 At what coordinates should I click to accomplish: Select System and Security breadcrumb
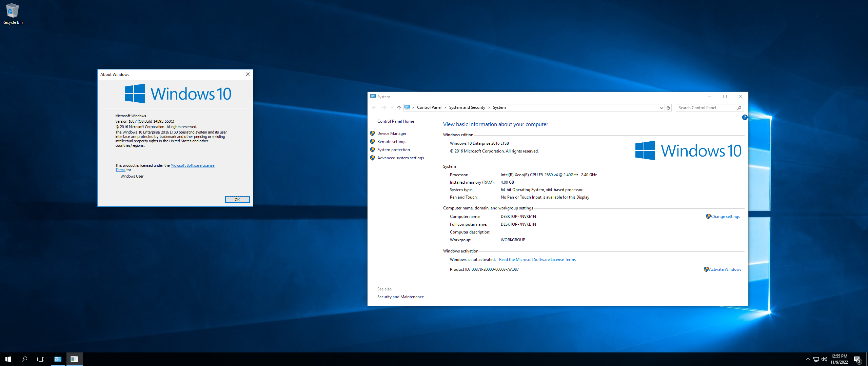(467, 107)
